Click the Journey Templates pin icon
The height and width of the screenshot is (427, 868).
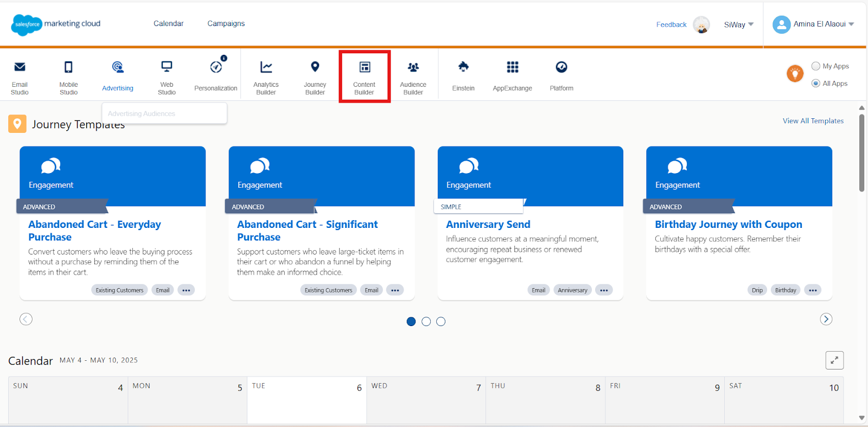[x=17, y=124]
